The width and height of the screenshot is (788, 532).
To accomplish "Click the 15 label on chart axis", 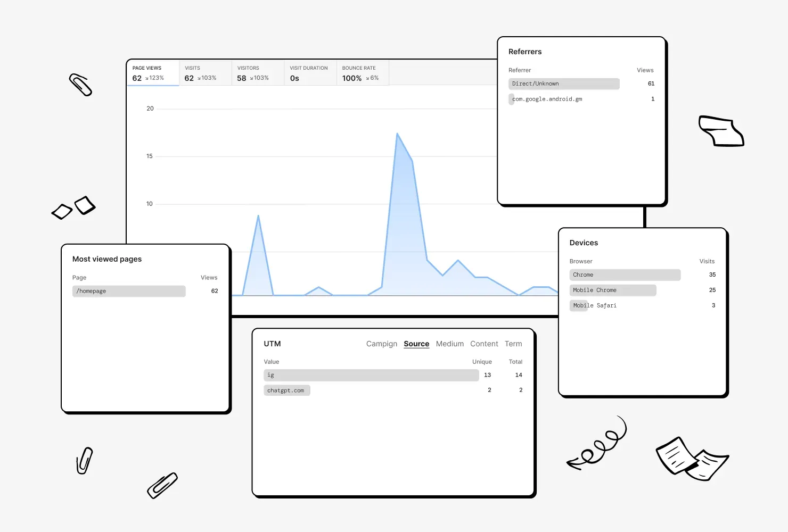I will tap(150, 156).
